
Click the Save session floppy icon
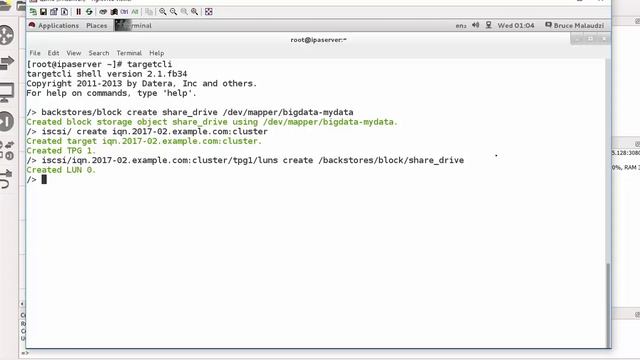coord(43,12)
